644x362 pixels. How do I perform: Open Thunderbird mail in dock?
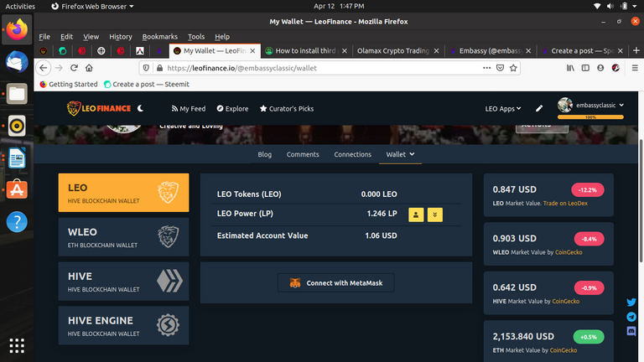tap(17, 62)
